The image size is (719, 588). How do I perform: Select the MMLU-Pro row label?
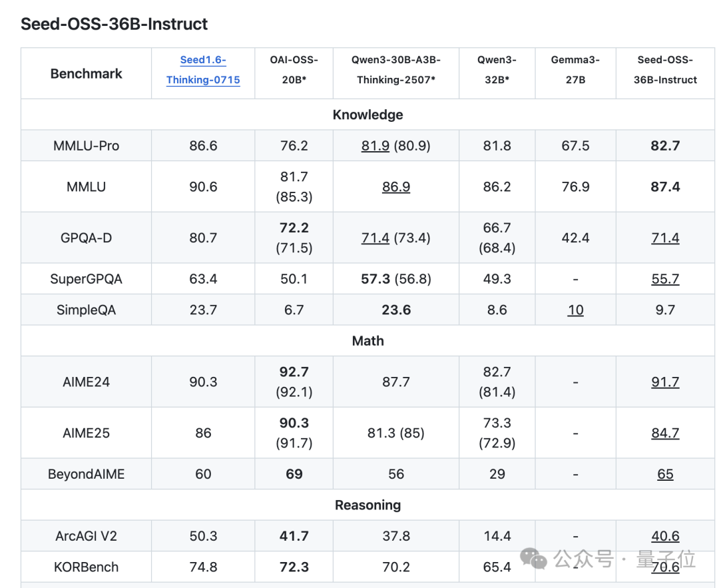pos(87,146)
